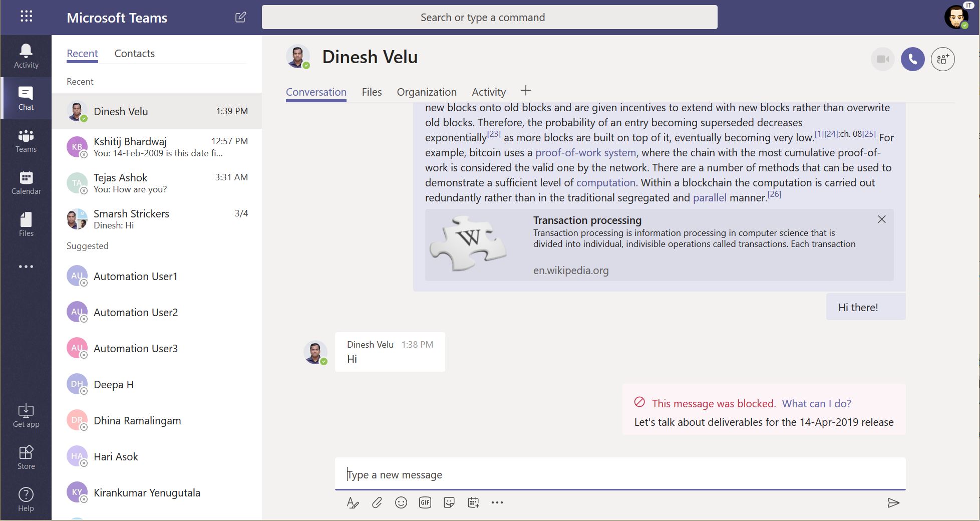Select suggested contact Dhina Ramalingam
The height and width of the screenshot is (521, 980).
pyautogui.click(x=157, y=420)
